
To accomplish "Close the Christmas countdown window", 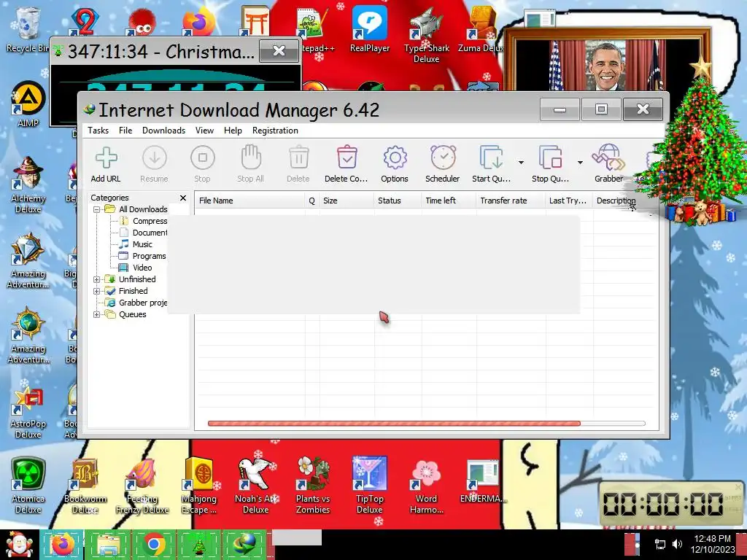I will 279,50.
